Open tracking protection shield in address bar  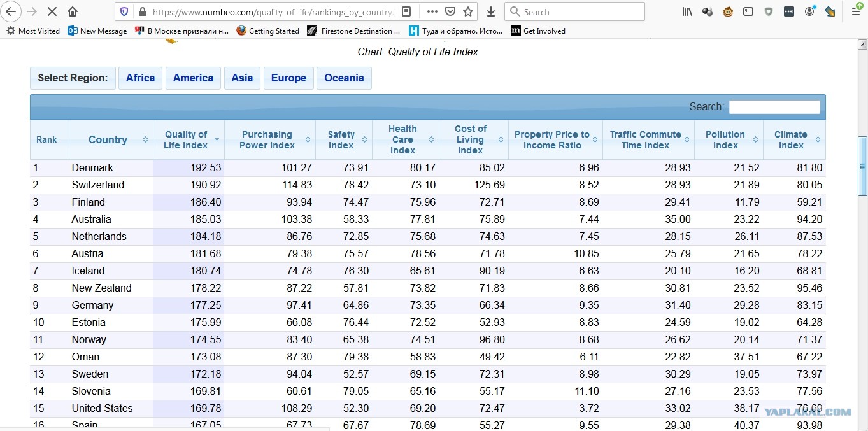click(x=125, y=11)
